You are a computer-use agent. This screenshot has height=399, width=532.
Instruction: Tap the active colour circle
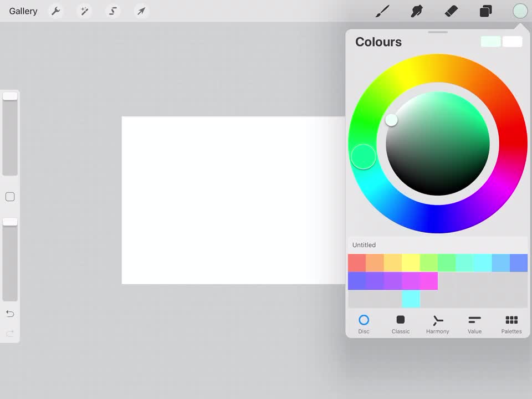[520, 11]
